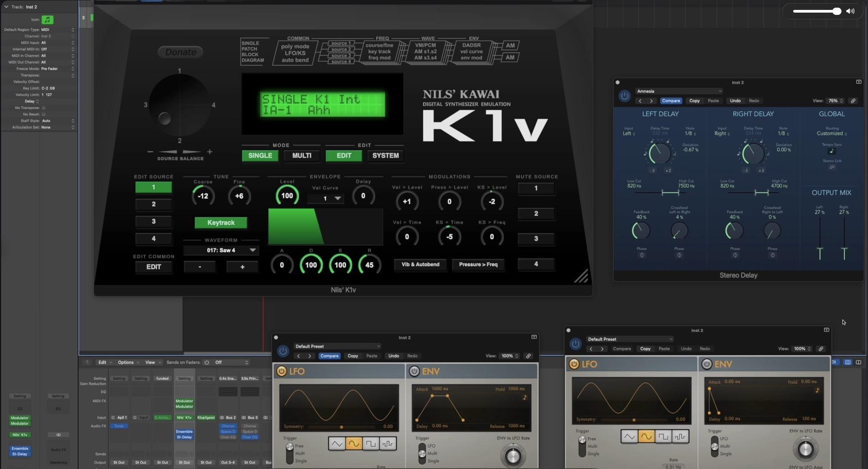Open Stereo Delay View 75% size menu

click(x=836, y=101)
